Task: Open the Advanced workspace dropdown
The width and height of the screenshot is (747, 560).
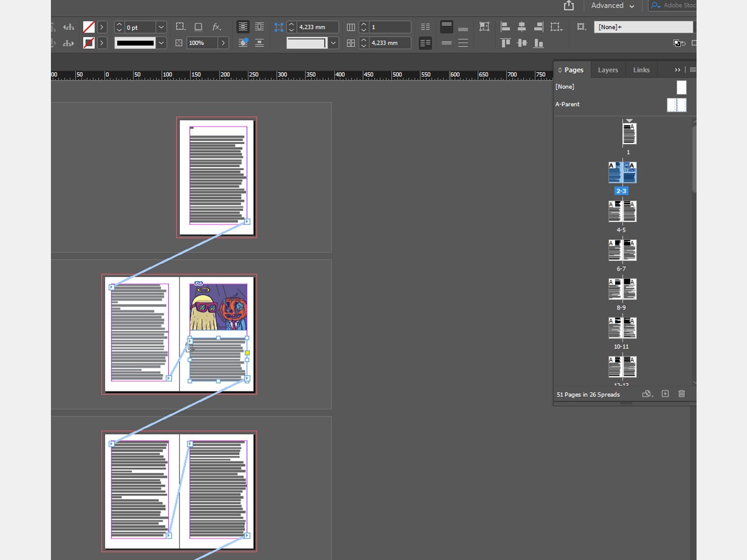Action: click(x=612, y=6)
